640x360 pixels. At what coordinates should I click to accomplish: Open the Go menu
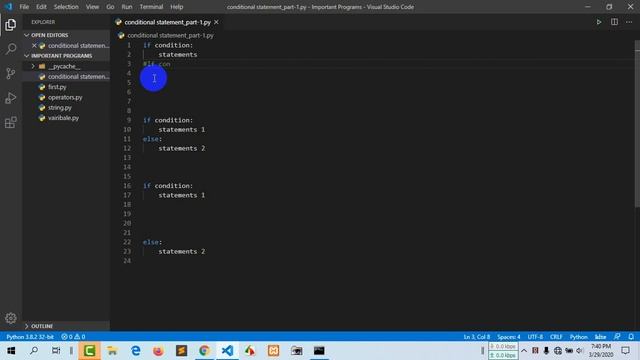tap(110, 7)
